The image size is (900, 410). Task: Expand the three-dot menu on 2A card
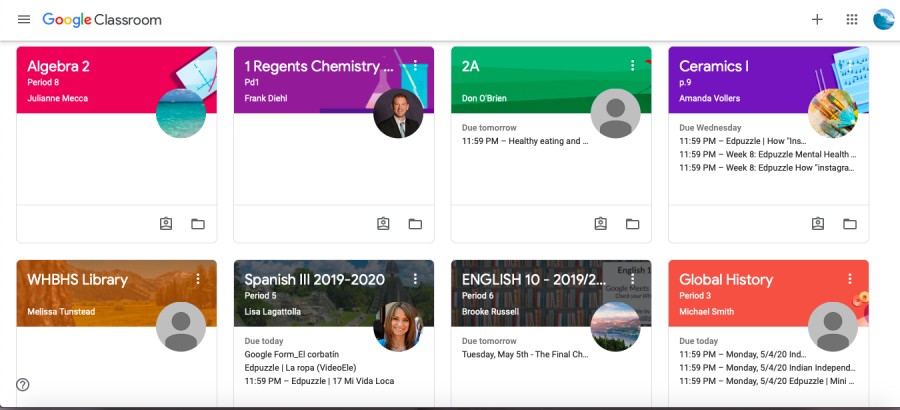point(633,65)
